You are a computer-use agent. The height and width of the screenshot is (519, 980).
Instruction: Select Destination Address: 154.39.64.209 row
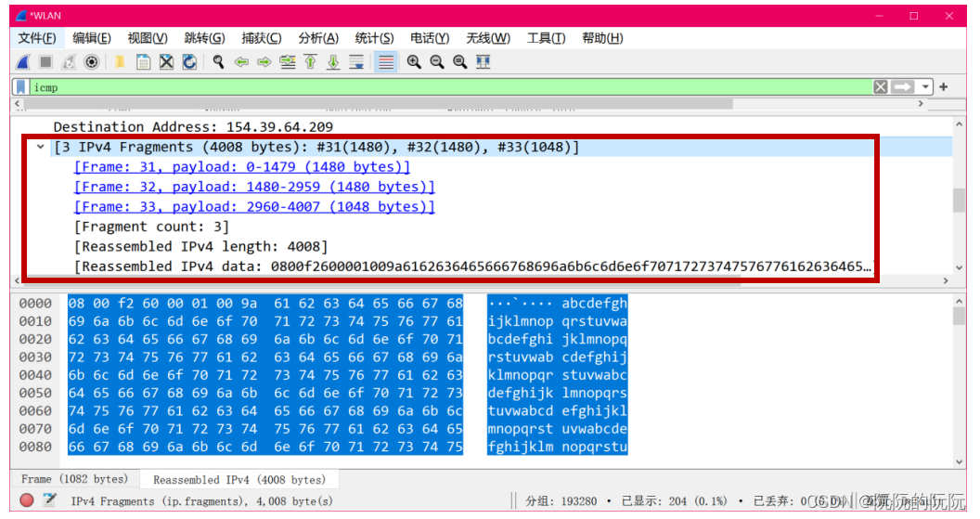(x=193, y=127)
